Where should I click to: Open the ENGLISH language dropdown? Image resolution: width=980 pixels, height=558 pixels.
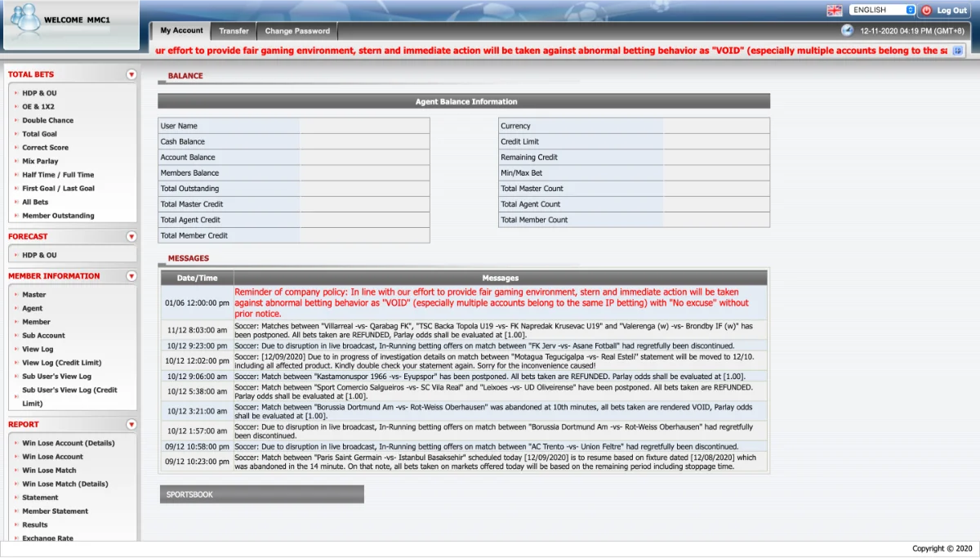[x=883, y=10]
